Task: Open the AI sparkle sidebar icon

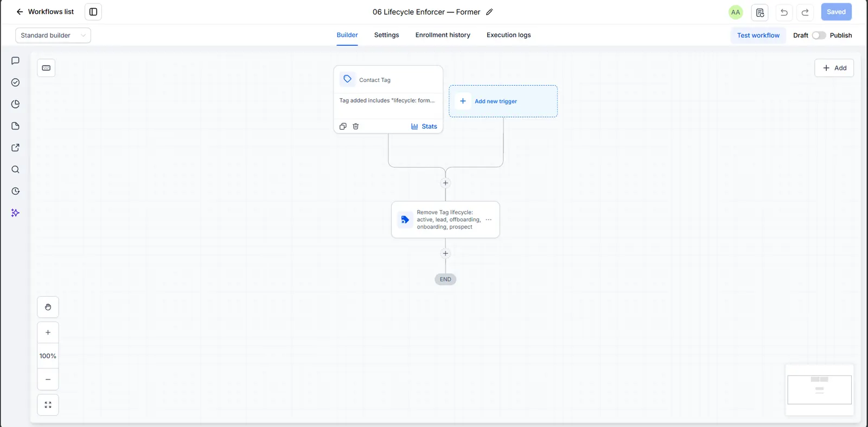Action: point(15,213)
